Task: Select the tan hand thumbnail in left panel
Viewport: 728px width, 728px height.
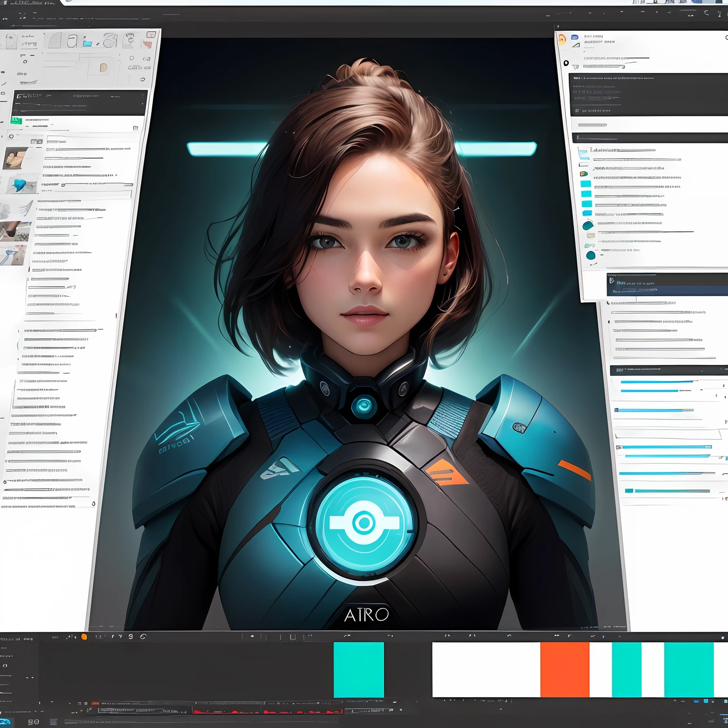Action: pyautogui.click(x=14, y=158)
